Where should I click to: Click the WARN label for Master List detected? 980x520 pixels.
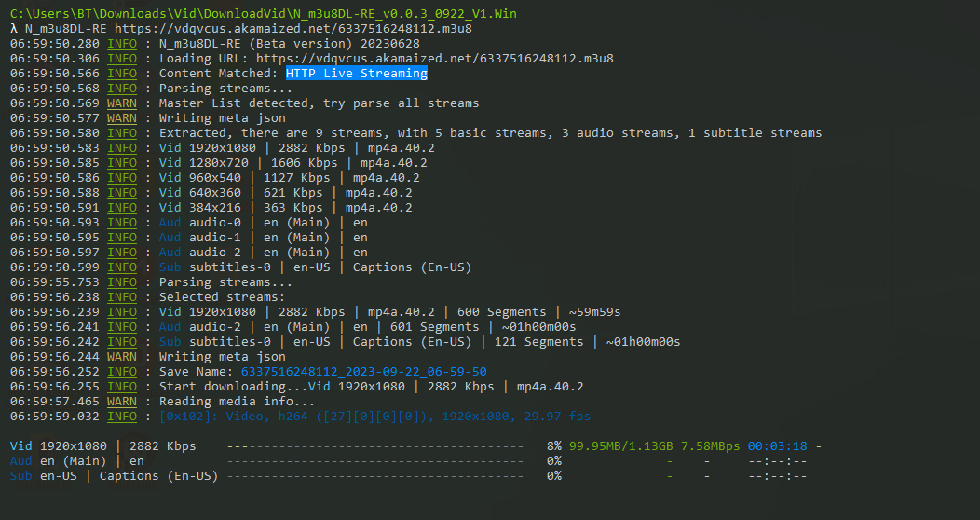click(x=121, y=103)
